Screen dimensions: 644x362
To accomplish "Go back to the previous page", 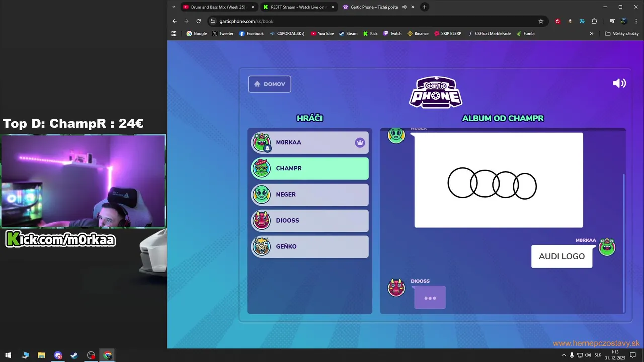I will click(175, 21).
